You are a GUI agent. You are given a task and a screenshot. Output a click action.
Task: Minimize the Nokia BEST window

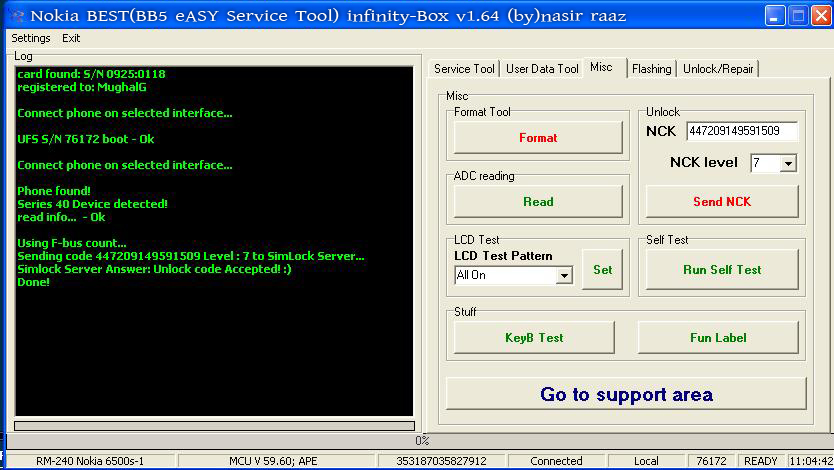coord(775,15)
